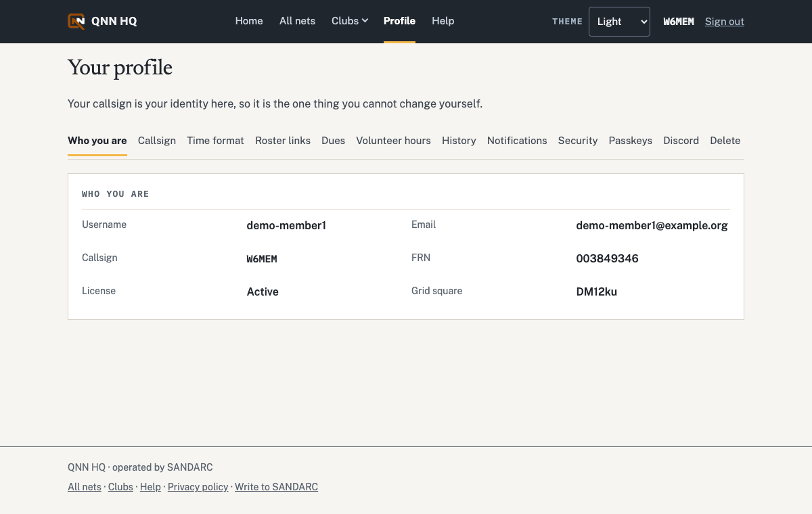Click the Write to SANDARC link

(x=276, y=487)
